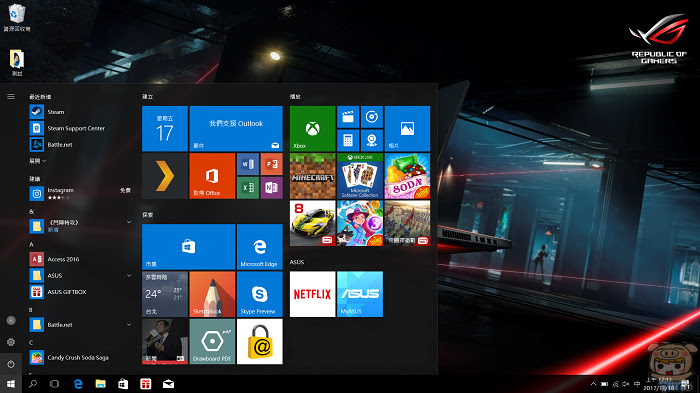700x393 pixels.
Task: Open the Mail Outlook tile
Action: 236,129
